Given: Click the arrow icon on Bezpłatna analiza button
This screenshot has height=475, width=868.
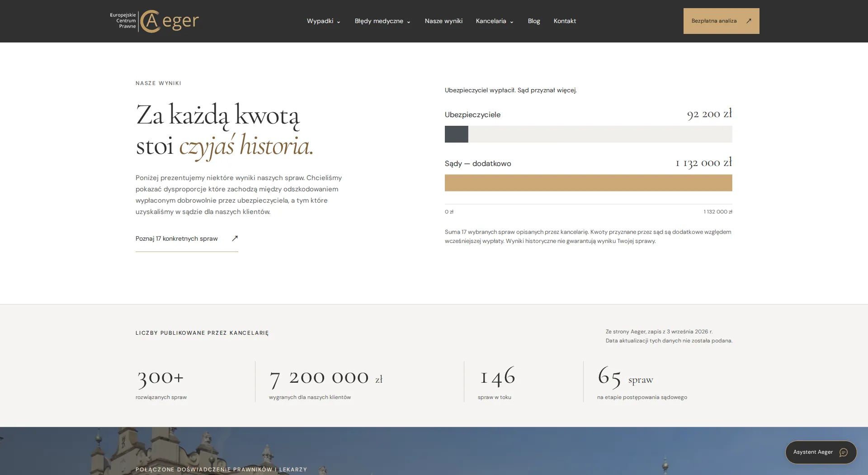Looking at the screenshot, I should tap(749, 21).
